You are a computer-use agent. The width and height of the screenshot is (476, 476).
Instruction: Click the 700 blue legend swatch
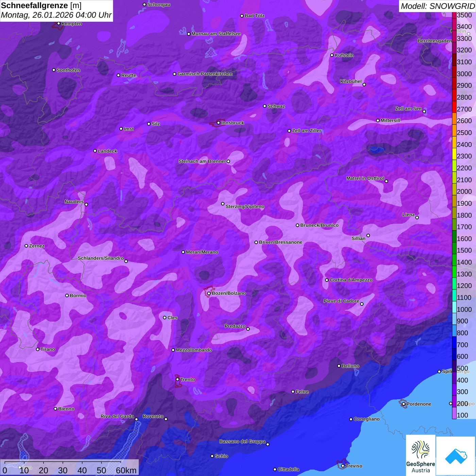click(454, 342)
